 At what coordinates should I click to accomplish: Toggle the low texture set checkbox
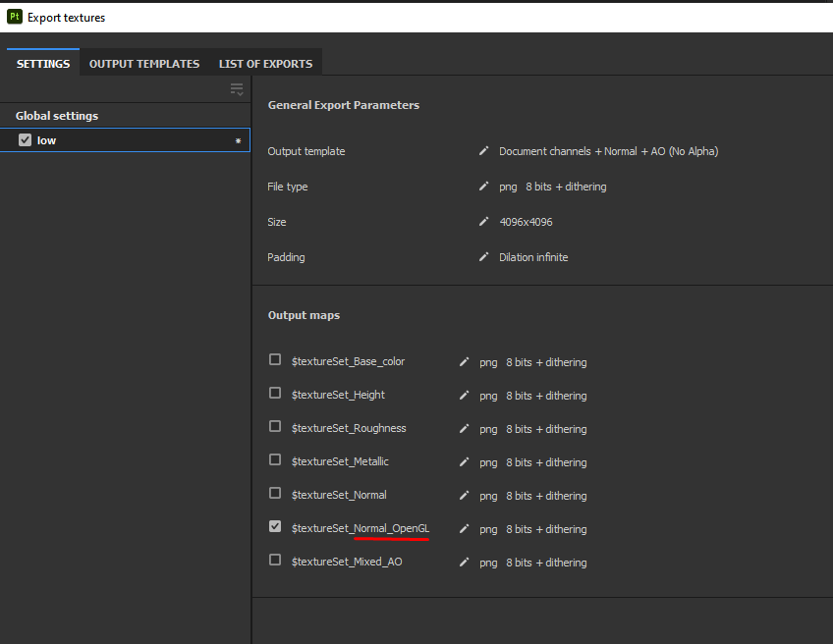coord(26,140)
